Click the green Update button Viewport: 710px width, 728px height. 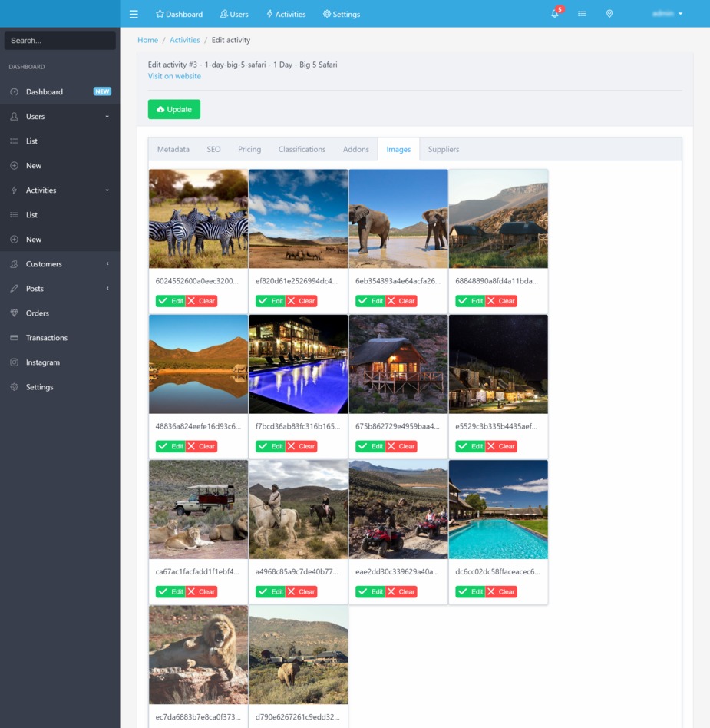coord(174,109)
